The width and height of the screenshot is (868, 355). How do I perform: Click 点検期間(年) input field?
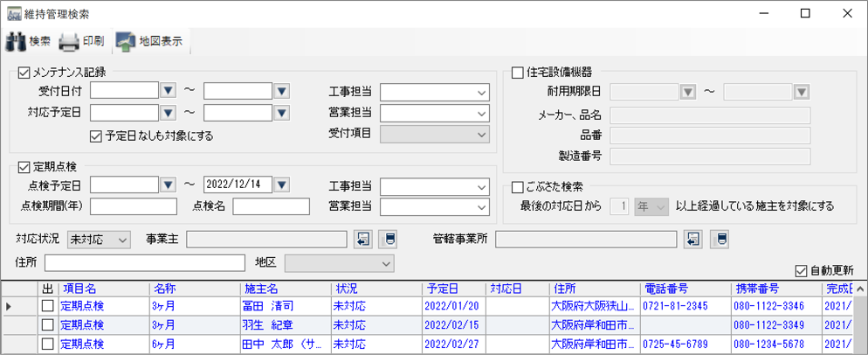coord(134,205)
